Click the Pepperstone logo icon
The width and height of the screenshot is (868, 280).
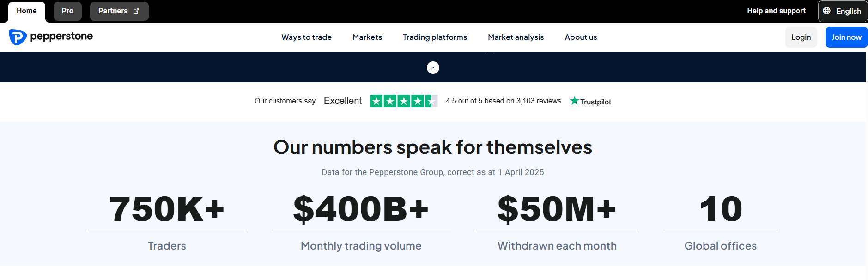[x=18, y=37]
